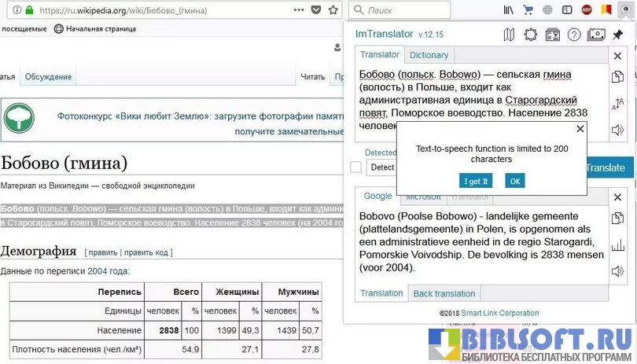
Task: Close the text-to-speech limit popup
Action: pos(580,129)
